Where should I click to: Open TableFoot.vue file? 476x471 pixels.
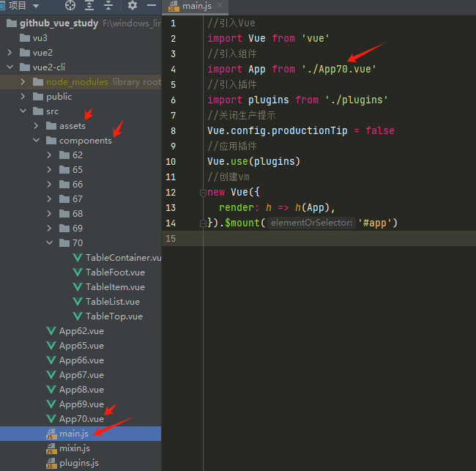click(115, 272)
